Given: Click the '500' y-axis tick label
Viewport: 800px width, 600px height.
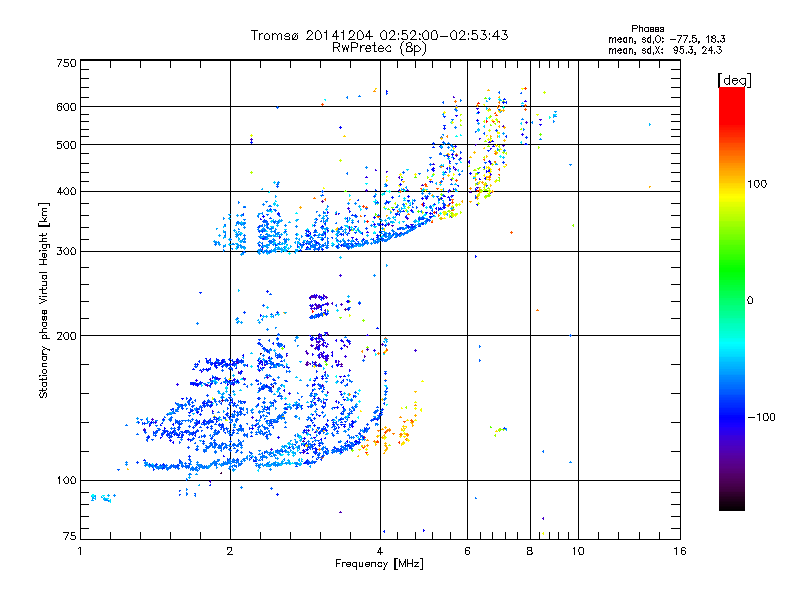Looking at the screenshot, I should click(x=67, y=145).
